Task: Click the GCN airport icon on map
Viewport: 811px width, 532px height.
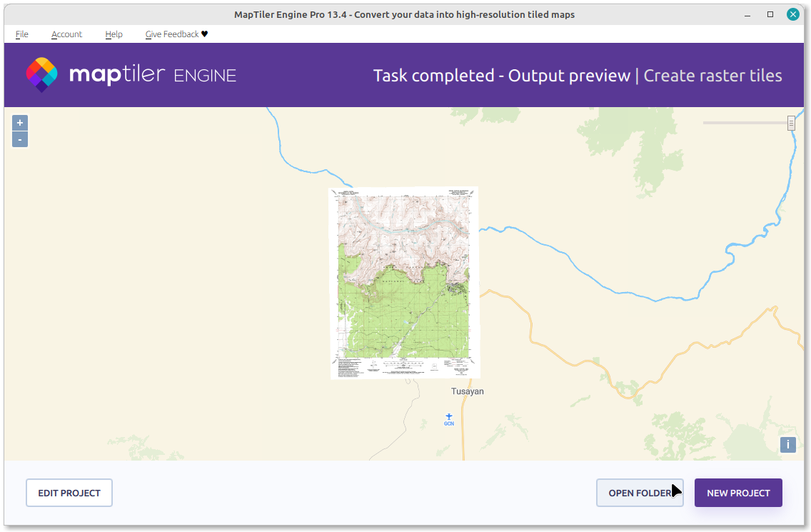Action: click(449, 417)
